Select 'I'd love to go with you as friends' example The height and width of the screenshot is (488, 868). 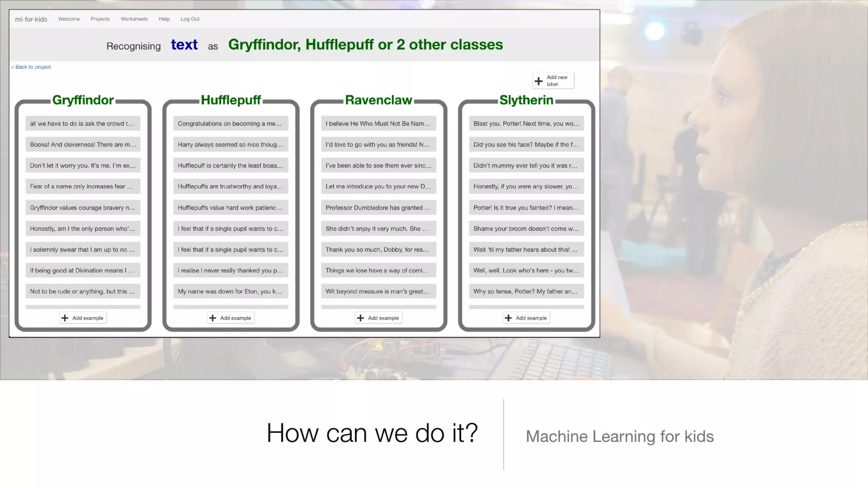pos(378,144)
